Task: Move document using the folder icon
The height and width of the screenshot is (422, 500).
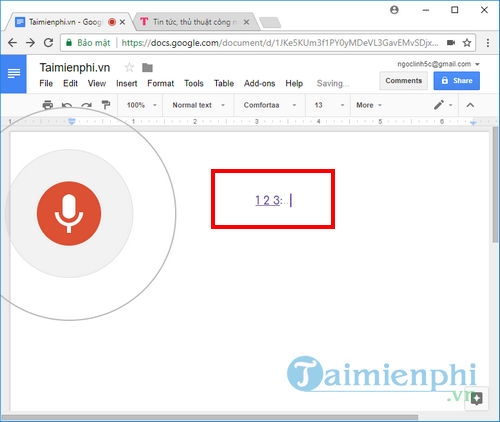Action: 147,68
